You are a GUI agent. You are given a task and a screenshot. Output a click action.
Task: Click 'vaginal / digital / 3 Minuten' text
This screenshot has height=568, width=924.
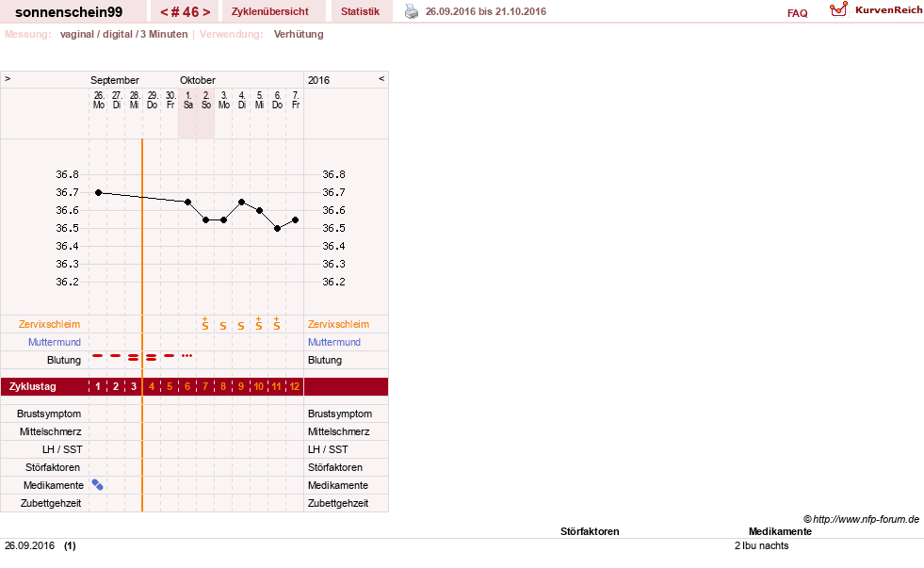coord(123,34)
